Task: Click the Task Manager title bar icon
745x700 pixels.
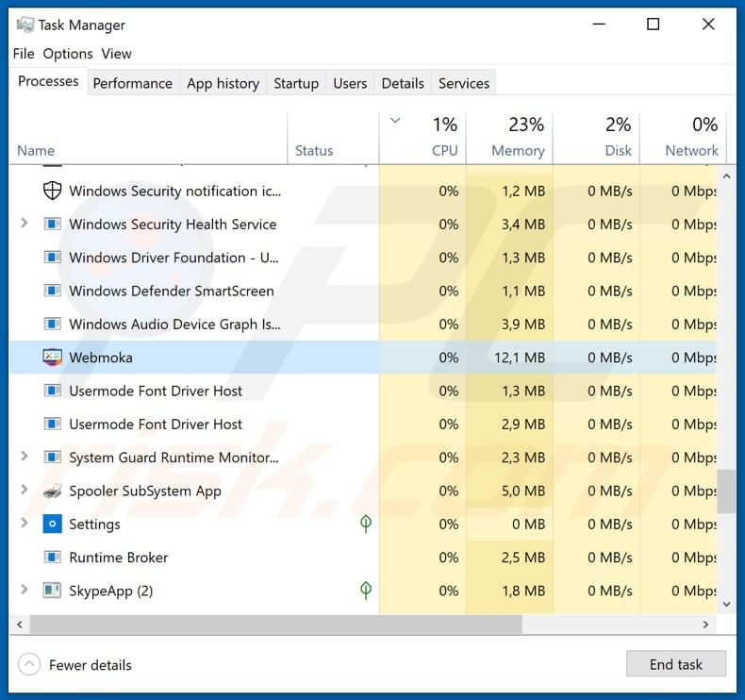Action: pos(25,25)
